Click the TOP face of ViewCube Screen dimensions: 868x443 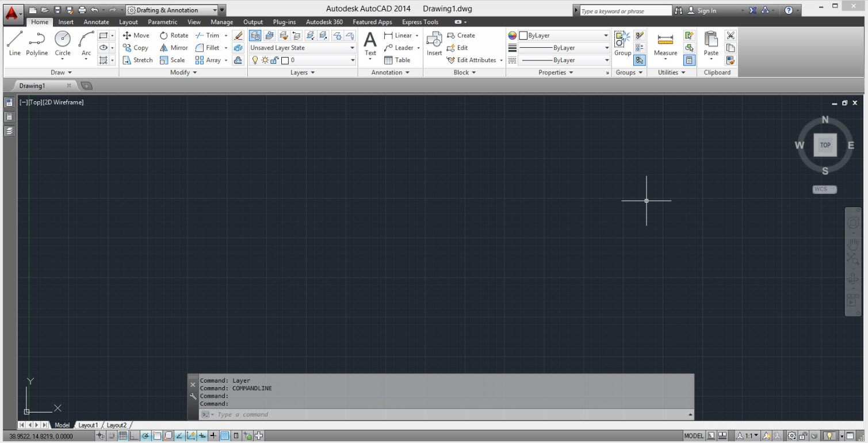coord(825,145)
